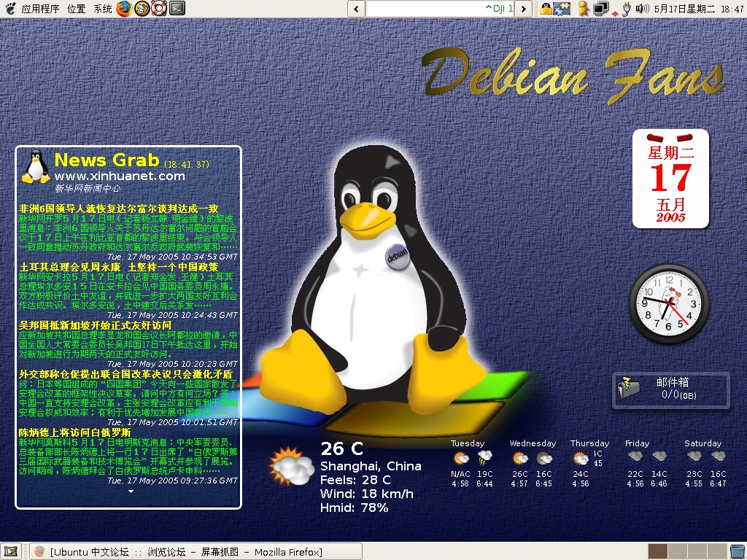747x560 pixels.
Task: Switch to the second workspace
Action: (678, 552)
